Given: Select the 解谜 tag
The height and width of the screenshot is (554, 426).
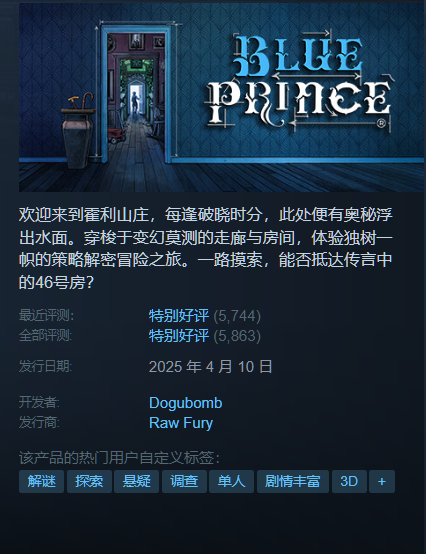Looking at the screenshot, I should click(x=41, y=482).
